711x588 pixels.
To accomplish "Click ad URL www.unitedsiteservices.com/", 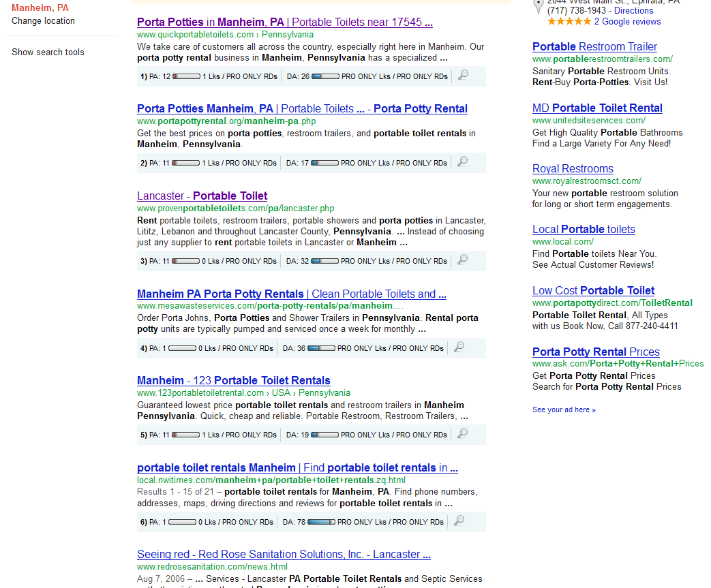I will tap(589, 120).
